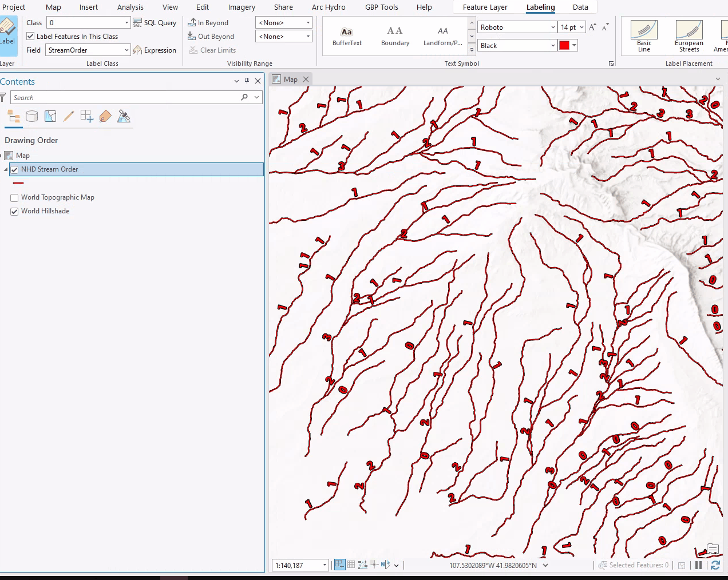The image size is (728, 580).
Task: Open the Arc Hydro menu
Action: [x=329, y=7]
